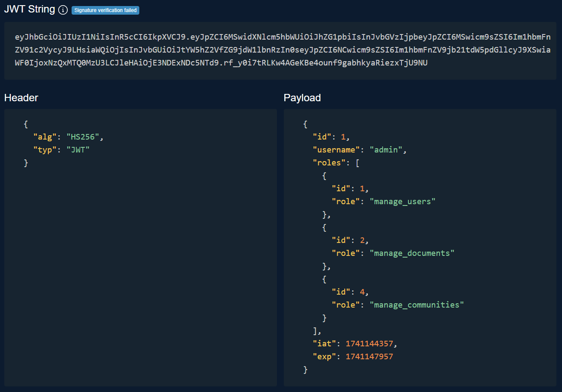
Task: Click the "manage_documents" role value
Action: point(412,253)
